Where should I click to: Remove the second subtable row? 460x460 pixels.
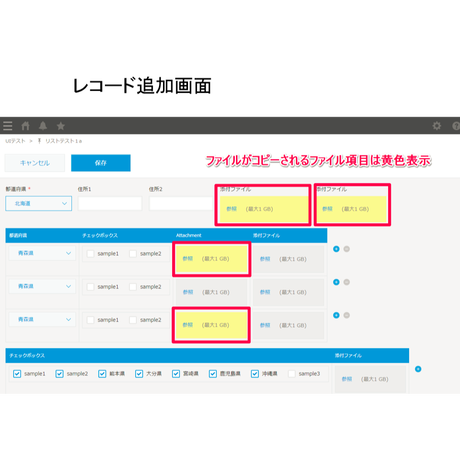tap(347, 282)
